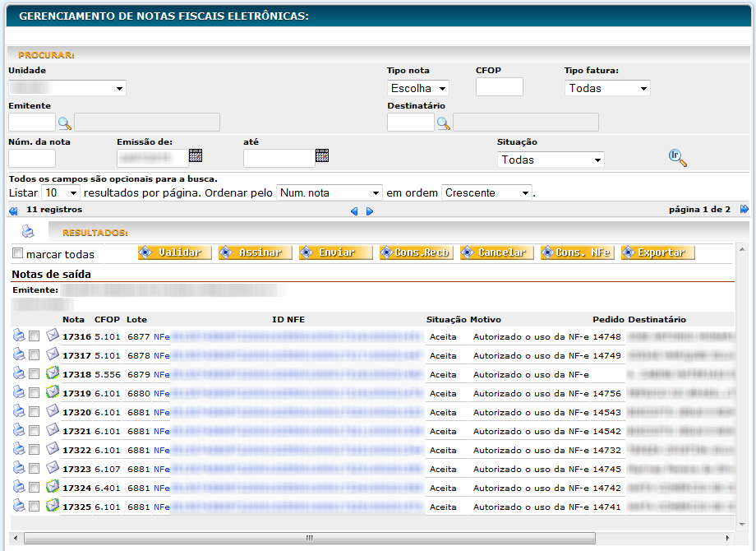Click the printer icon for nota 17316
756x551 pixels.
coord(19,336)
